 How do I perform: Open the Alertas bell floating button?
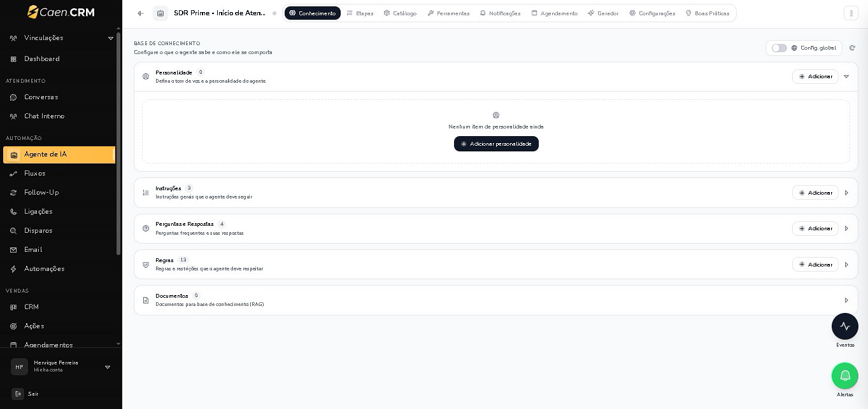pos(845,376)
